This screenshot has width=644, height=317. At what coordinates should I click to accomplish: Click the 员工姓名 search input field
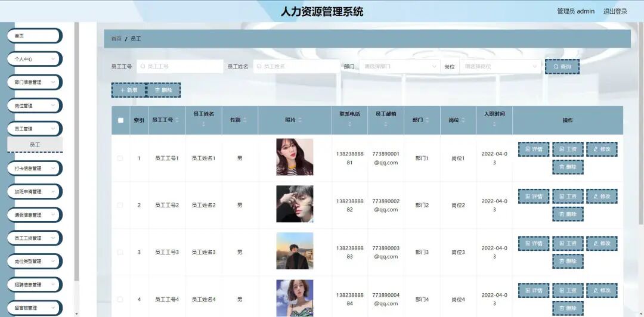pos(296,66)
